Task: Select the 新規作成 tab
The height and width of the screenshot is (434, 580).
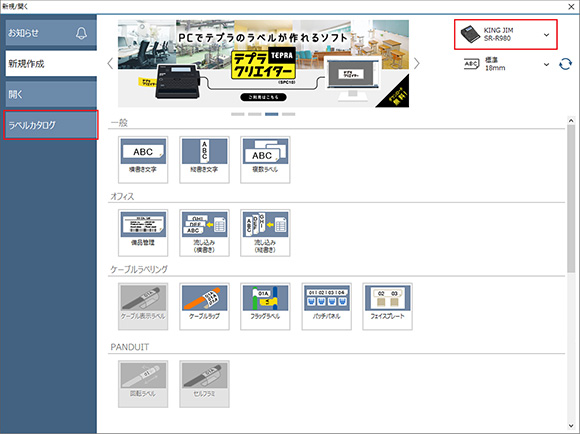Action: click(51, 64)
